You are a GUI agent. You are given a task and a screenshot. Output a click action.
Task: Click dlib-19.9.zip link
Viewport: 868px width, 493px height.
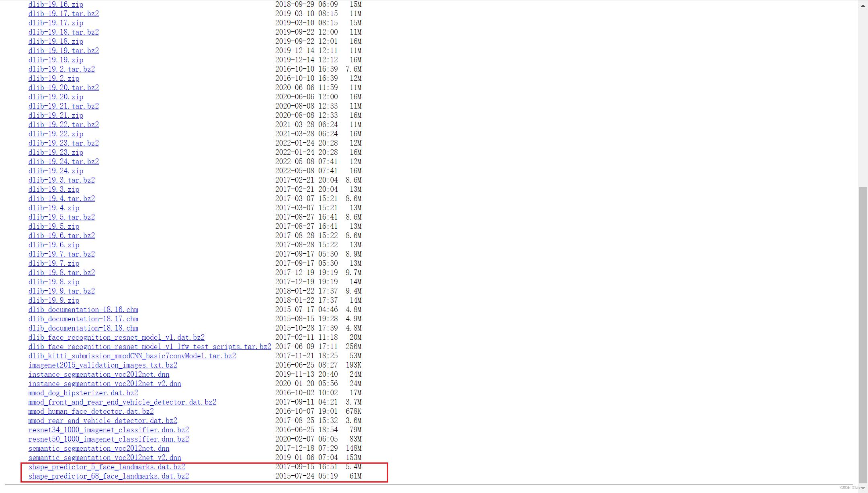coord(54,300)
